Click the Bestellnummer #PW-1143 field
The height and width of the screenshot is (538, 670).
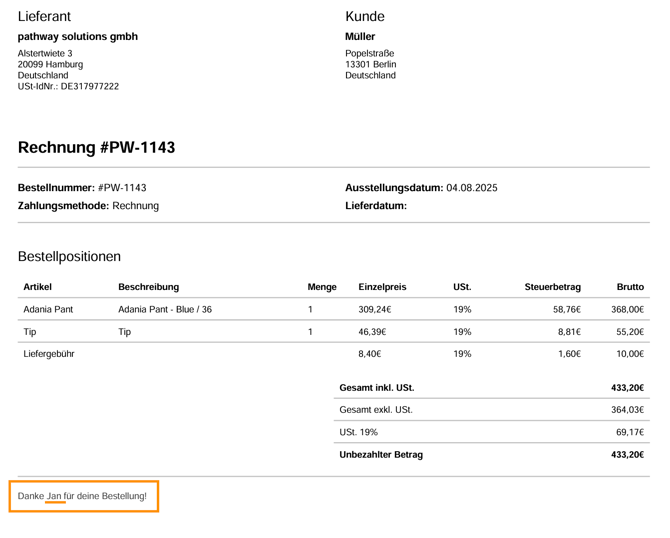(x=82, y=188)
